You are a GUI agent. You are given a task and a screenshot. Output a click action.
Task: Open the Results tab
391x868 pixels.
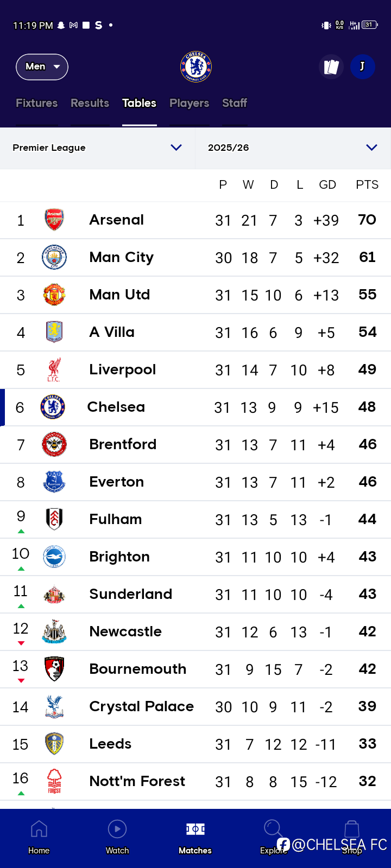click(x=90, y=103)
